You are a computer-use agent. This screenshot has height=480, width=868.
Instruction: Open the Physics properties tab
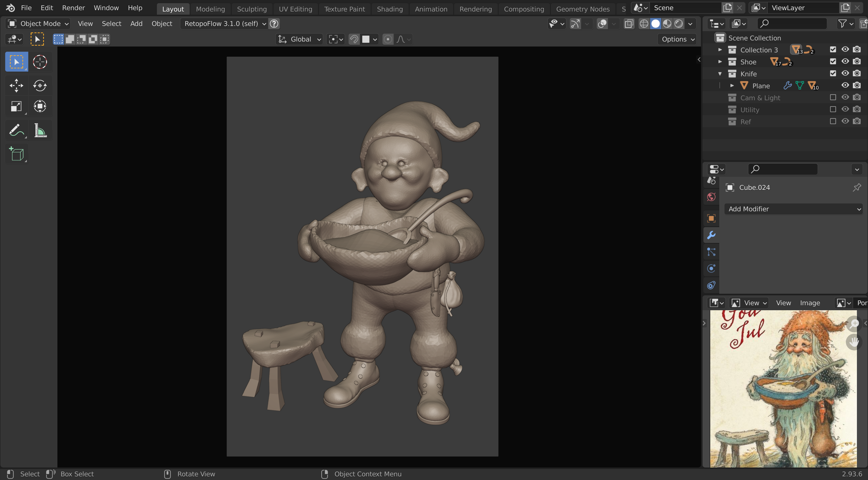coord(711,269)
